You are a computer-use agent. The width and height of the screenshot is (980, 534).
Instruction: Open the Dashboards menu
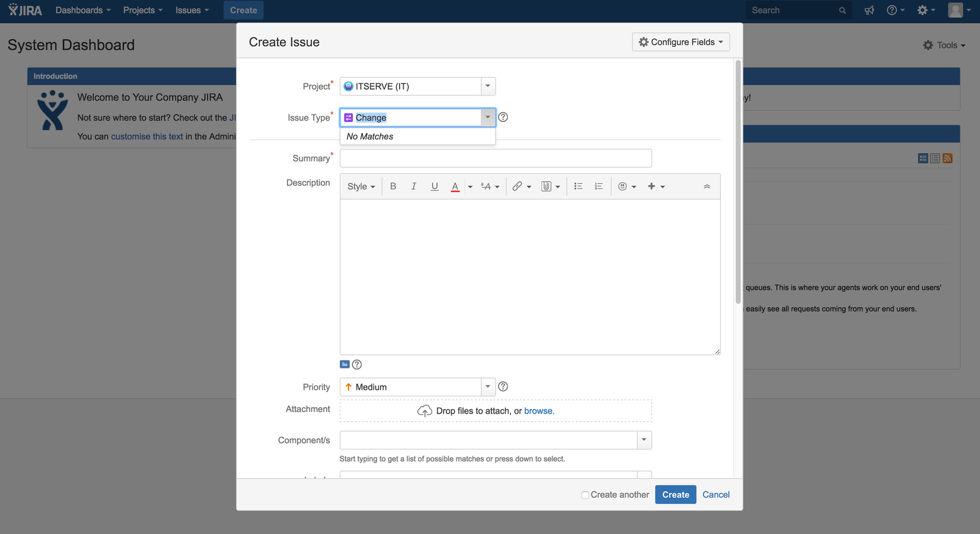tap(83, 10)
